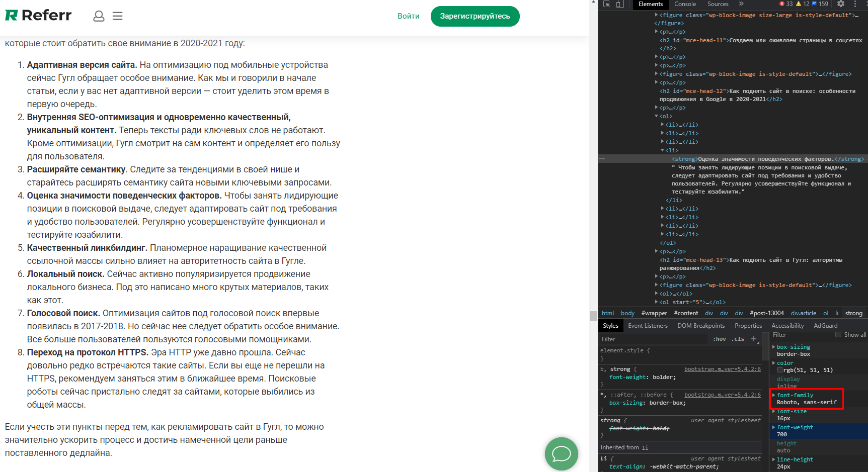Image resolution: width=868 pixels, height=472 pixels.
Task: Open DevTools settings gear
Action: [841, 4]
